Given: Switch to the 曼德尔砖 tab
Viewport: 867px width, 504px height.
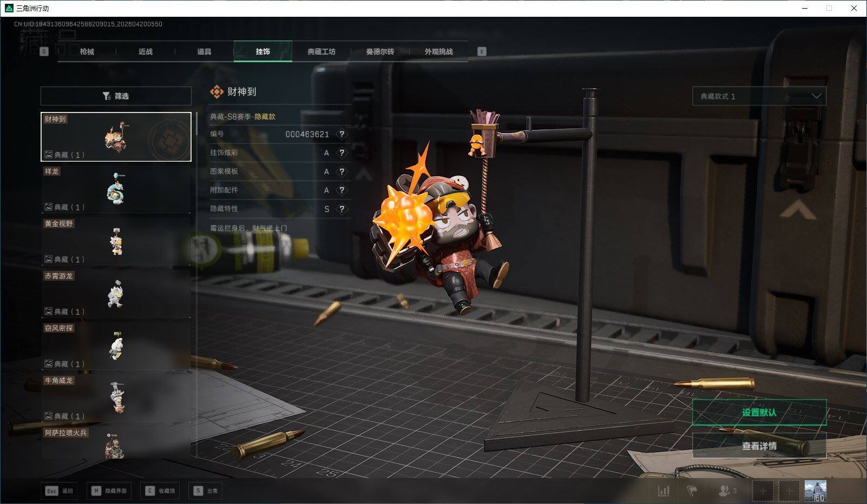Looking at the screenshot, I should coord(380,51).
